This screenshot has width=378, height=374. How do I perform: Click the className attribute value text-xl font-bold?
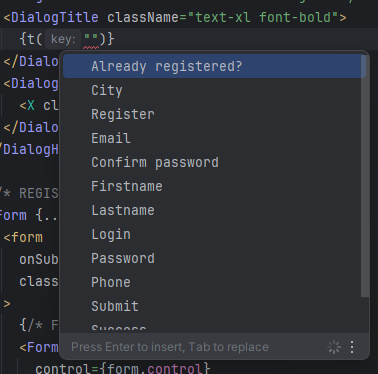[263, 17]
